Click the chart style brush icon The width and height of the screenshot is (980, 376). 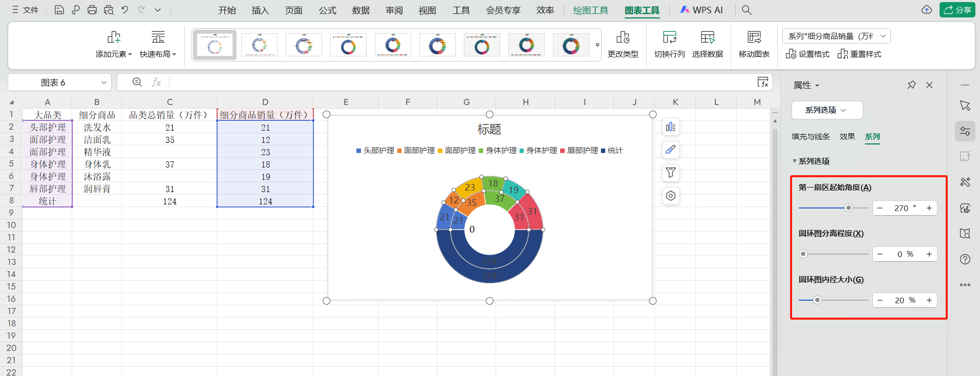point(671,150)
